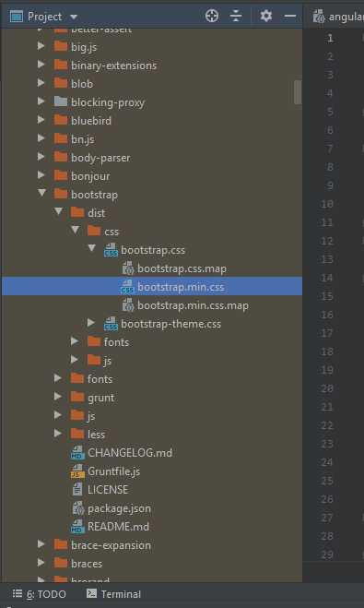The height and width of the screenshot is (608, 364).
Task: Expand the less folder
Action: [x=58, y=433]
